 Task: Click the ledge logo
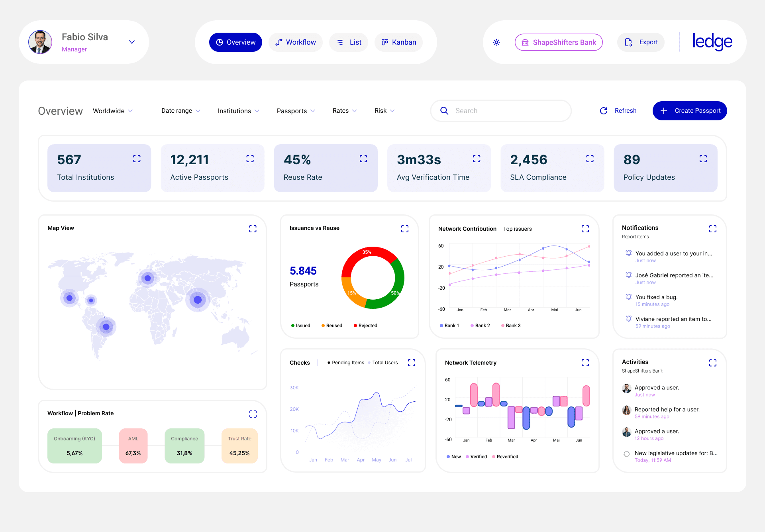[712, 42]
